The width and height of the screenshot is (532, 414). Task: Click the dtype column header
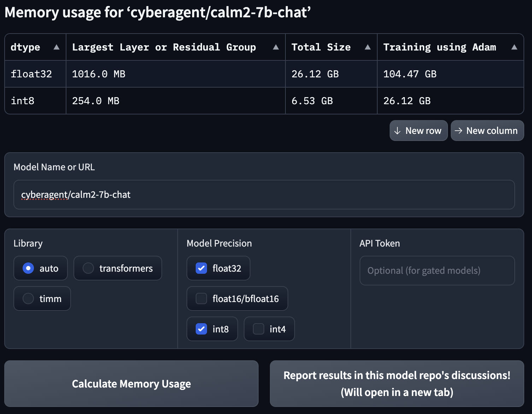35,47
